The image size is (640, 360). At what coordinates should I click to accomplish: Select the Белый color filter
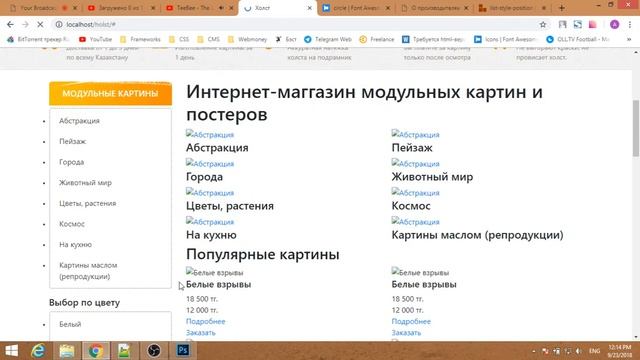pyautogui.click(x=70, y=324)
